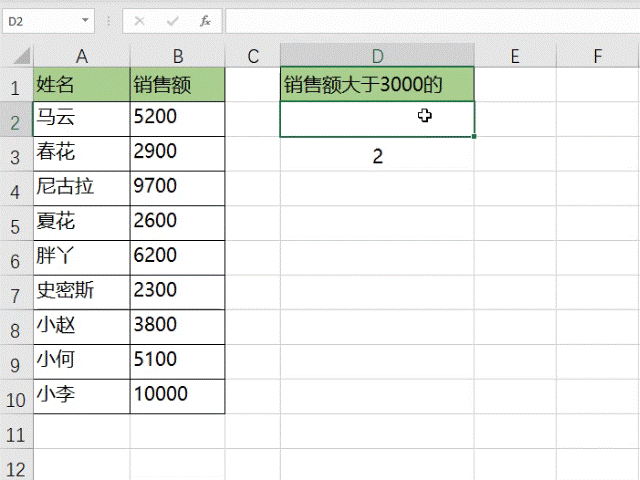The width and height of the screenshot is (640, 480).
Task: Select column C header
Action: [253, 56]
